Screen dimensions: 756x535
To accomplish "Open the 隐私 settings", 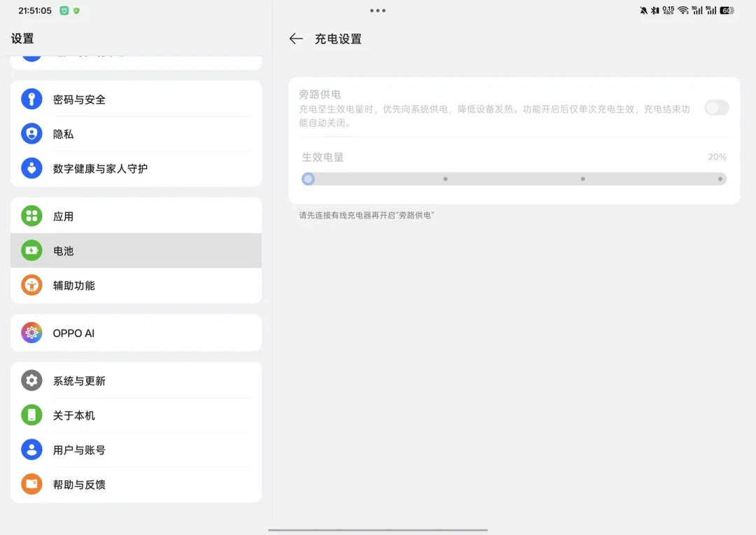I will 136,134.
